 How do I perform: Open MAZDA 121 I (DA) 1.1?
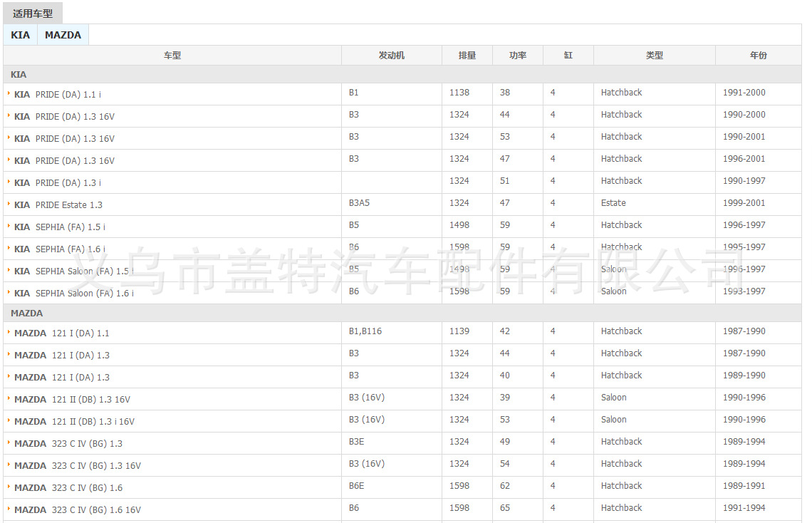(x=62, y=333)
